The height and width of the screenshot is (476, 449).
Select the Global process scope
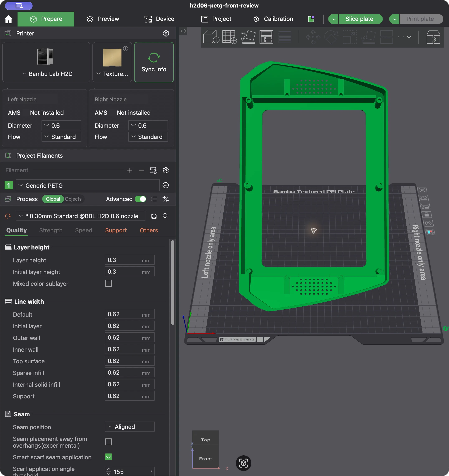point(53,199)
